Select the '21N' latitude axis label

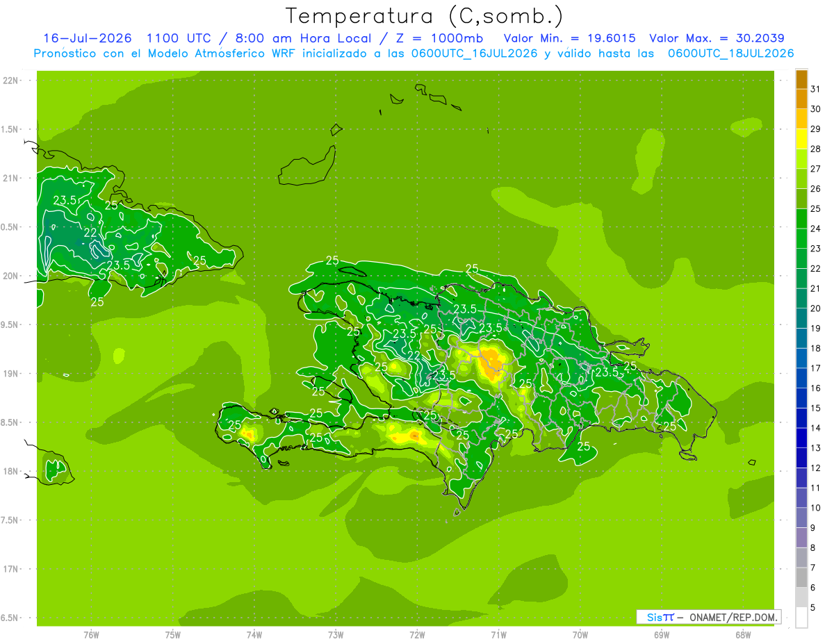click(10, 178)
